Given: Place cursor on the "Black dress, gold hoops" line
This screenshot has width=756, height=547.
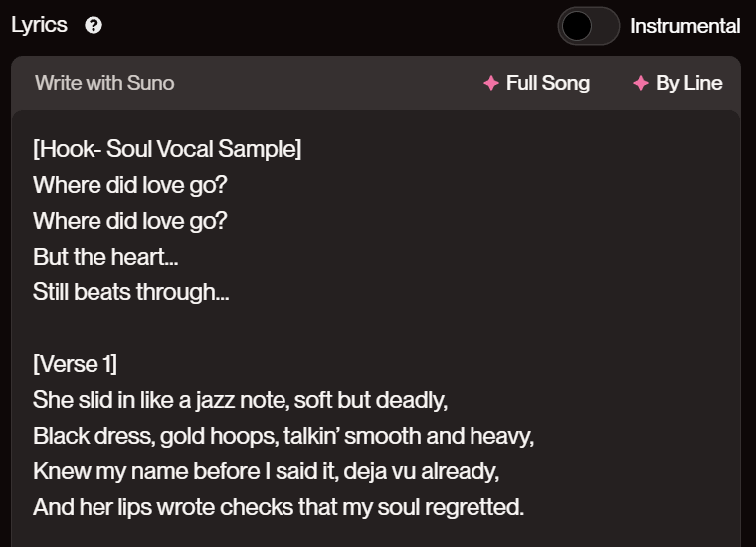Looking at the screenshot, I should [283, 436].
